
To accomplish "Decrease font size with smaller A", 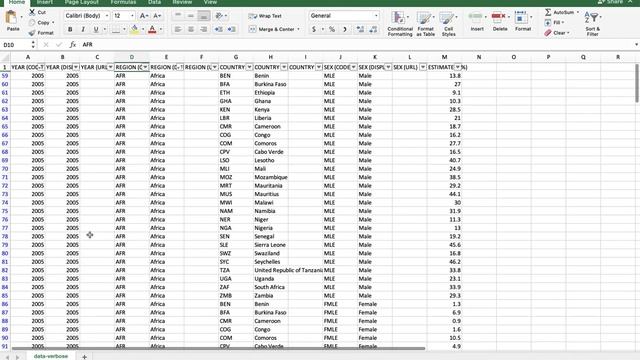I will (x=157, y=16).
